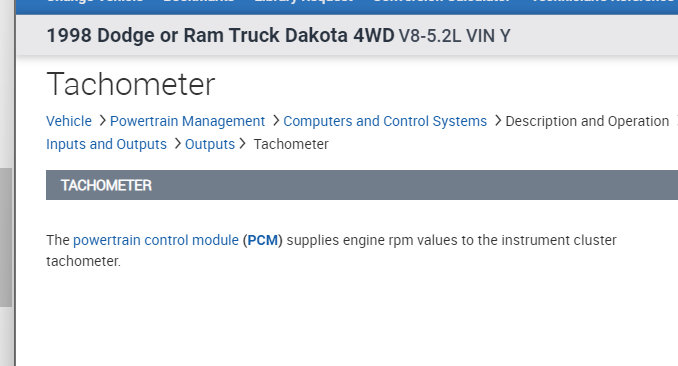This screenshot has height=366, width=678.
Task: Open the Conversion Calculator menu item
Action: coord(441,1)
